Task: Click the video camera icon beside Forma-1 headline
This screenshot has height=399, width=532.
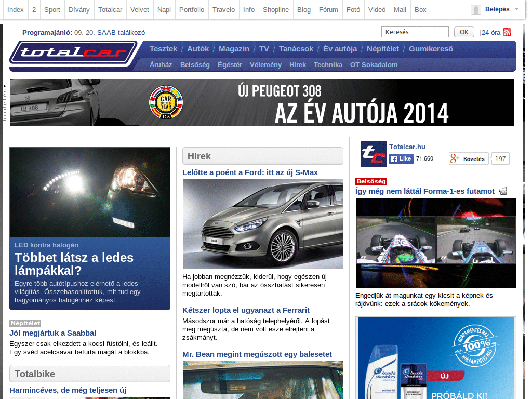Action: coord(503,191)
